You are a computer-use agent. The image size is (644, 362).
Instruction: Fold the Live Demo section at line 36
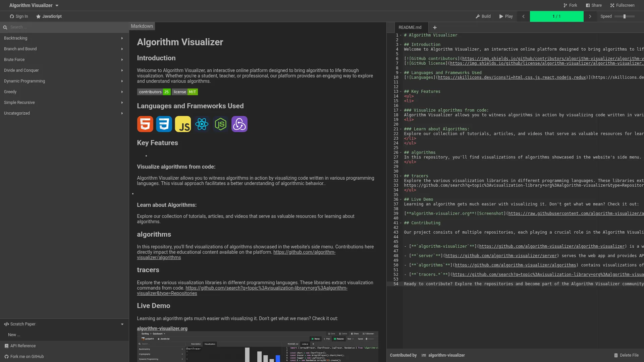[x=400, y=199]
